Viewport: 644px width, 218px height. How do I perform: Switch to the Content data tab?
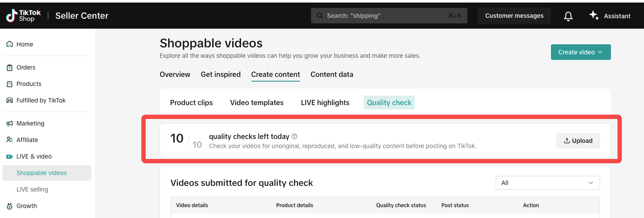click(332, 74)
